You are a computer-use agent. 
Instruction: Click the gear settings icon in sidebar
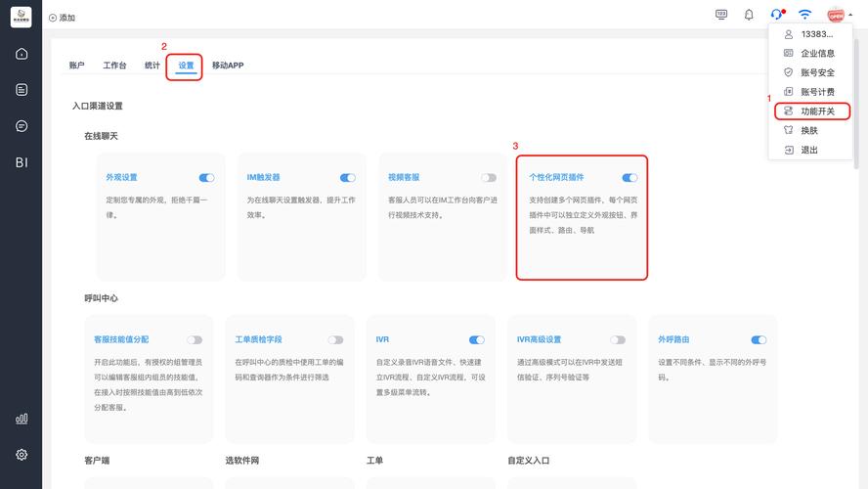click(22, 455)
